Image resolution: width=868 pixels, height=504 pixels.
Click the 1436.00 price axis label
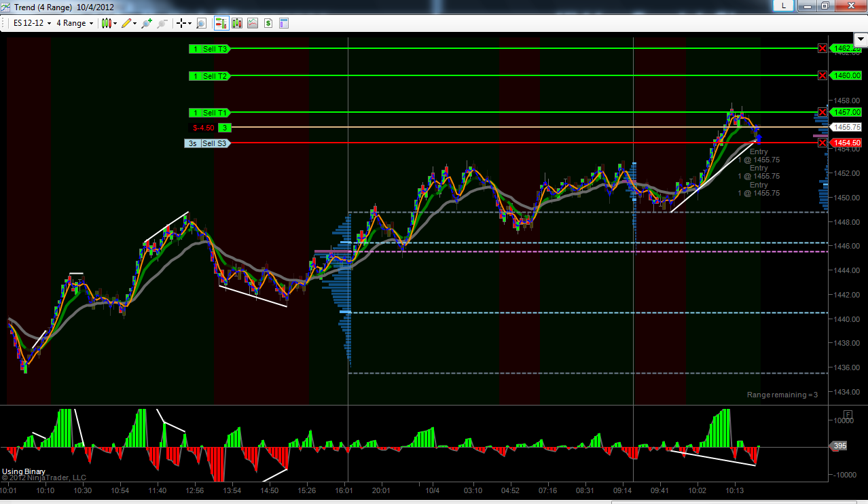click(x=847, y=367)
